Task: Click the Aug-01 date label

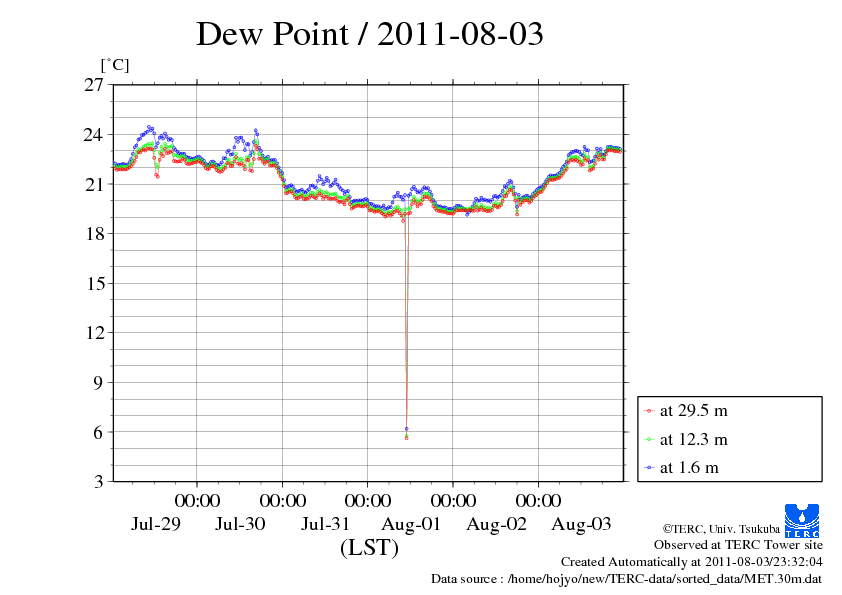Action: [x=411, y=524]
